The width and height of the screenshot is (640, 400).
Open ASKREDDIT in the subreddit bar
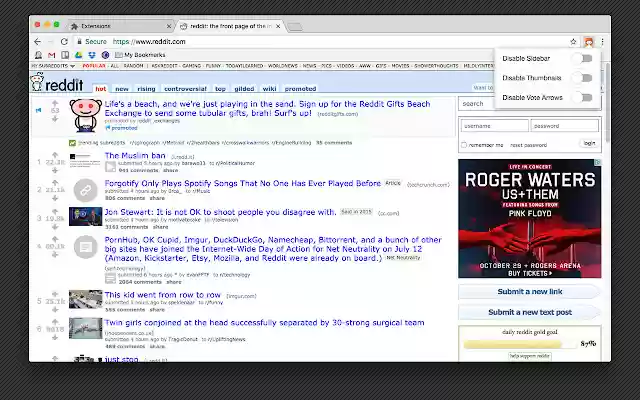coord(164,66)
